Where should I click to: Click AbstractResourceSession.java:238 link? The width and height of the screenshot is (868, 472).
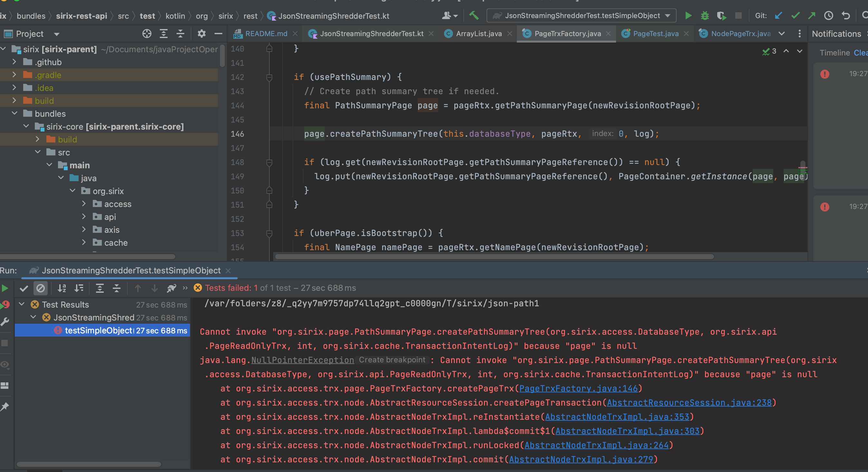[689, 403]
